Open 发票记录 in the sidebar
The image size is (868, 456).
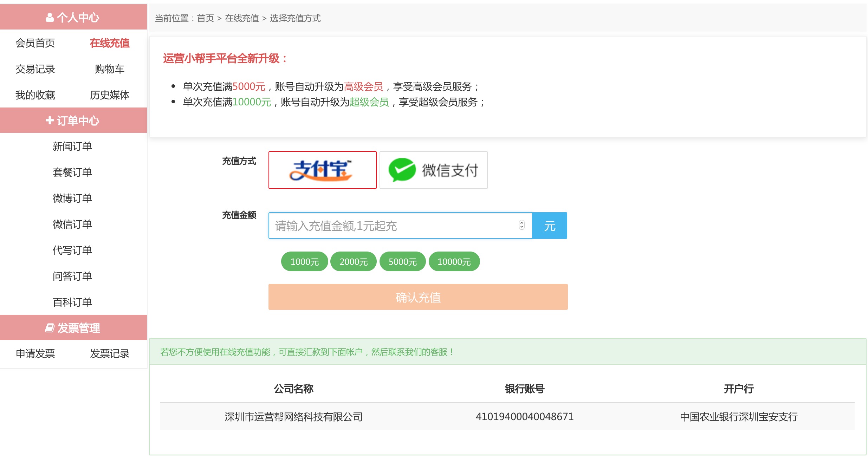tap(110, 354)
